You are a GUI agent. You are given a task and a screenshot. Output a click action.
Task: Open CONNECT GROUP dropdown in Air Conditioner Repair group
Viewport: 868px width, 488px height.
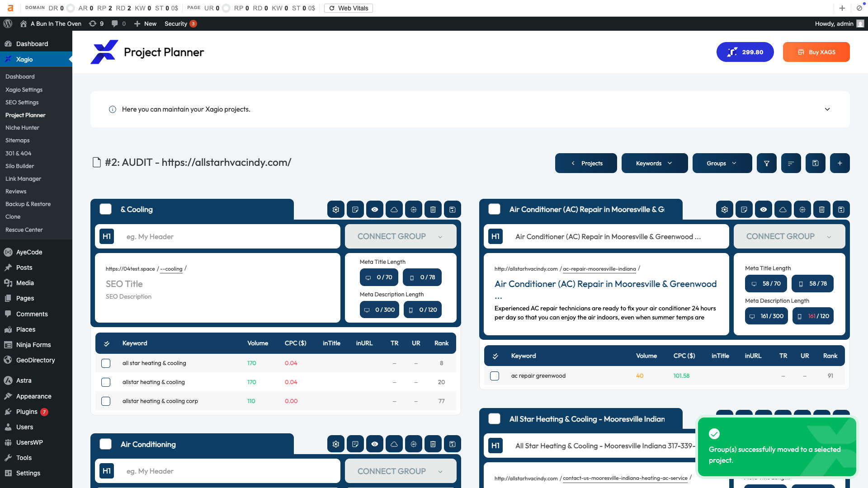pyautogui.click(x=789, y=236)
